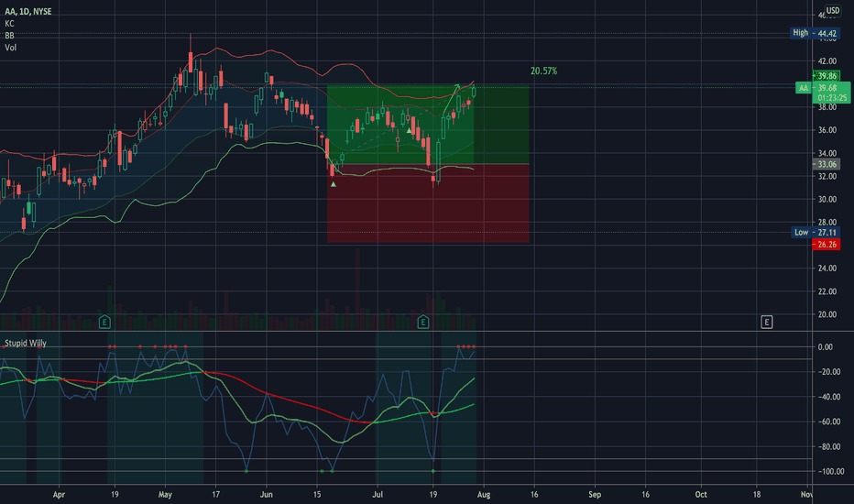Click the AA, 1D, NYSE symbol title
This screenshot has width=854, height=504.
(x=28, y=11)
